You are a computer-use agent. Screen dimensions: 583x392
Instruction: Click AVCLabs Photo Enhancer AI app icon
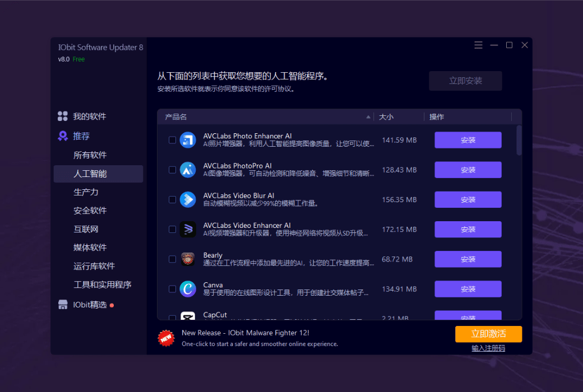point(188,140)
